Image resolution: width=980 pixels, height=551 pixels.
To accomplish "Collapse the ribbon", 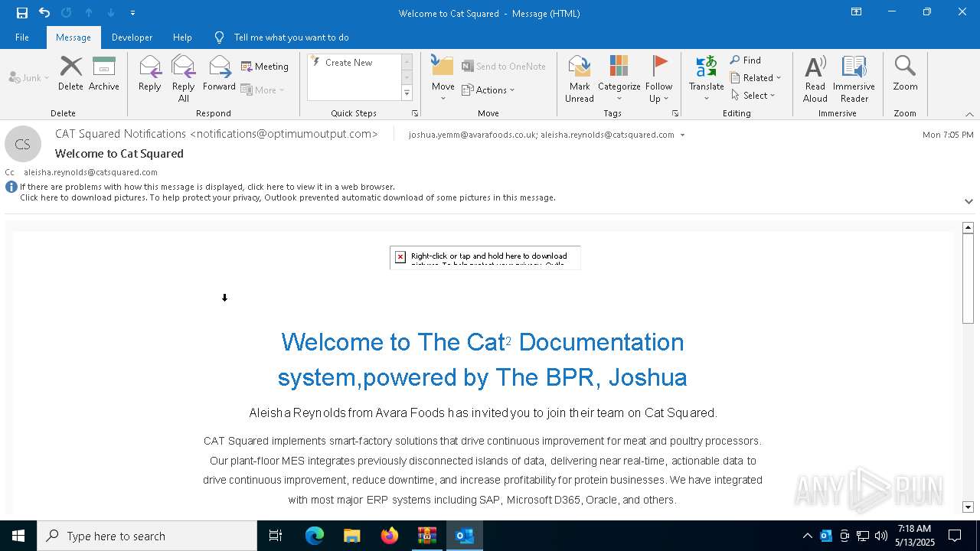I will coord(969,113).
